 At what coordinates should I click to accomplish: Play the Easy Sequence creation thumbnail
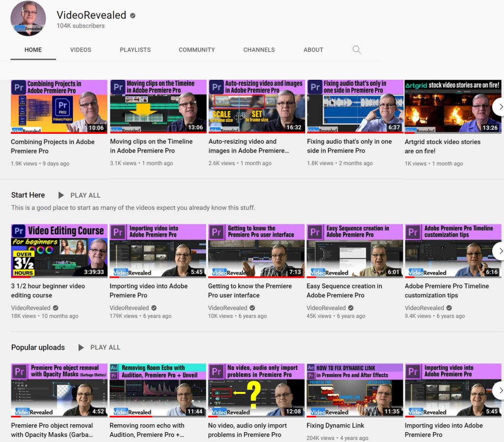(x=355, y=251)
